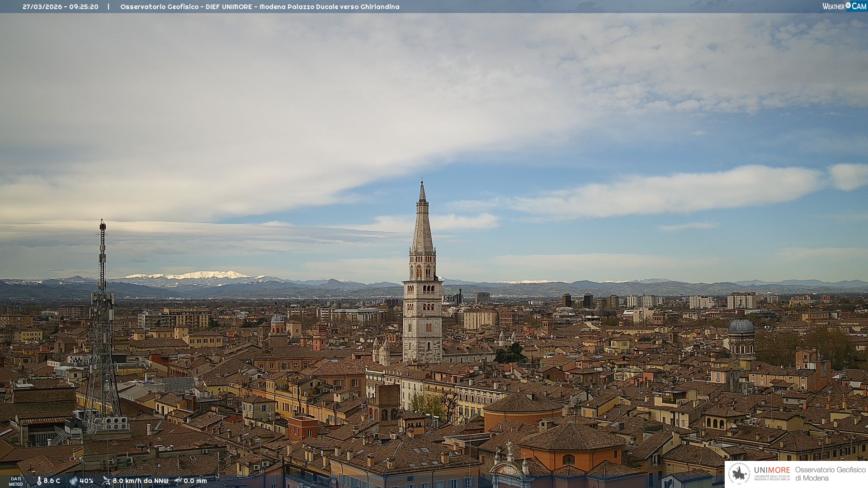
Task: Click the camera lens in WeatherCam logo
Action: (x=848, y=5)
